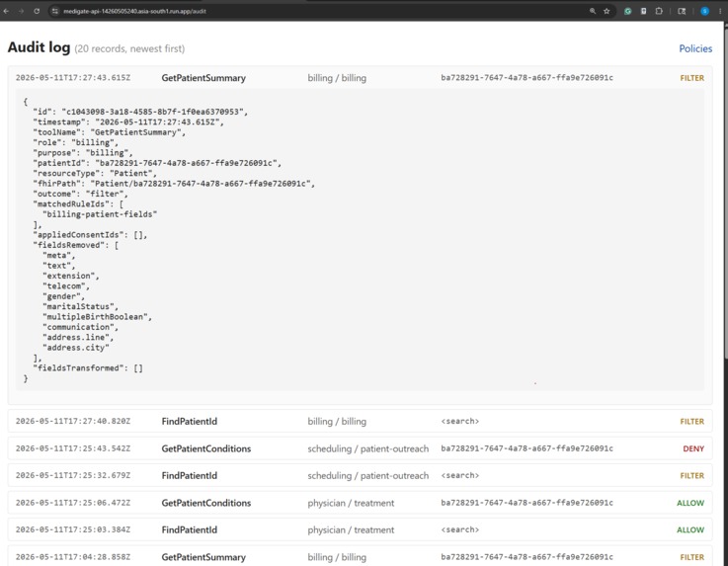Click the "fieldsTransformed" JSON line

(88, 368)
